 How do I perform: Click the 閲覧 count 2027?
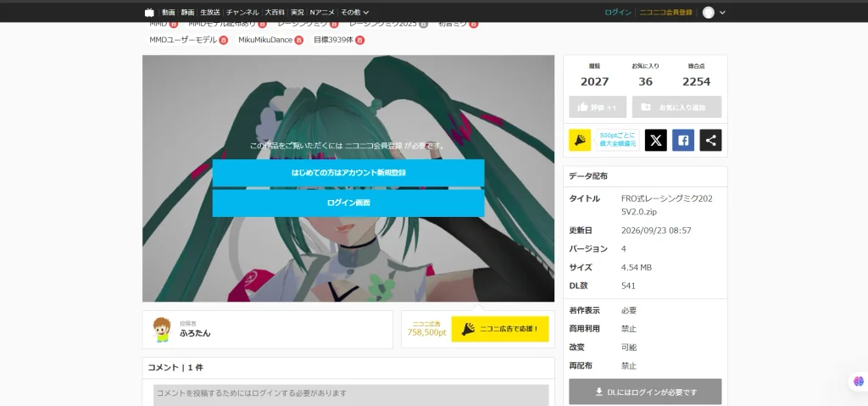[594, 81]
